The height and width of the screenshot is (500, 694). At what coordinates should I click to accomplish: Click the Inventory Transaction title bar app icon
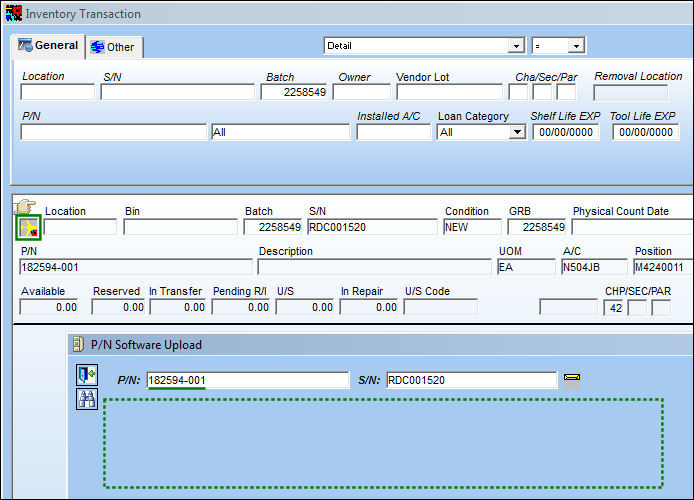pos(13,13)
